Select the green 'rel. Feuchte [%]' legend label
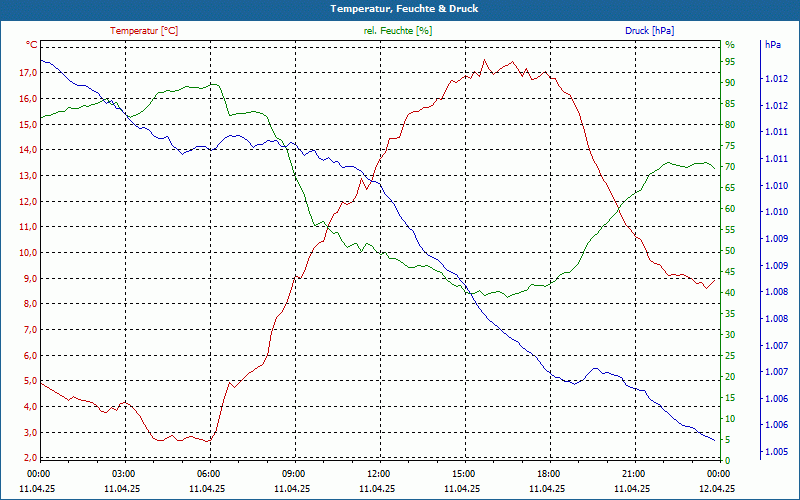800x500 pixels. (398, 31)
